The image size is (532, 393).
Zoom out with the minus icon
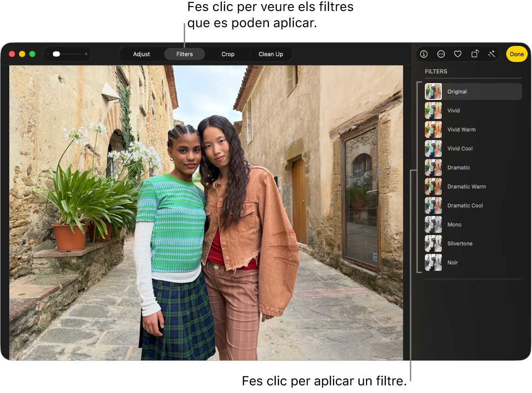click(48, 54)
